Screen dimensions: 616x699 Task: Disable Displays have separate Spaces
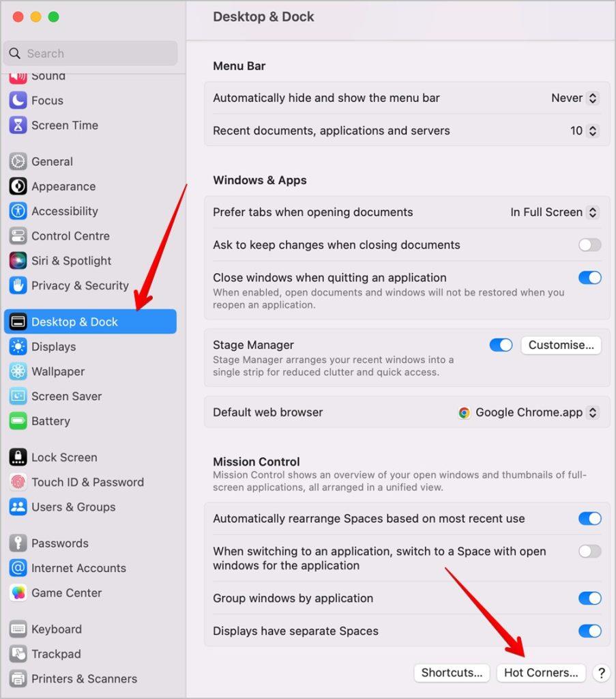click(x=589, y=631)
